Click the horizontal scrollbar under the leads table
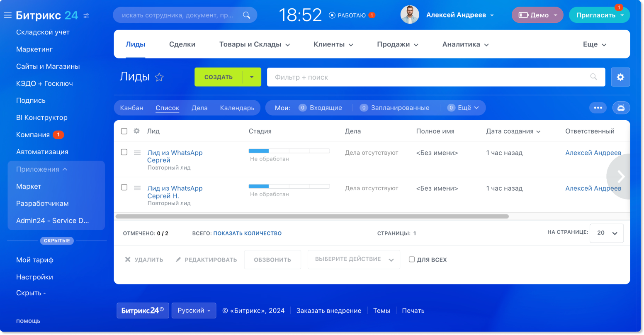This screenshot has width=644, height=335. click(312, 216)
